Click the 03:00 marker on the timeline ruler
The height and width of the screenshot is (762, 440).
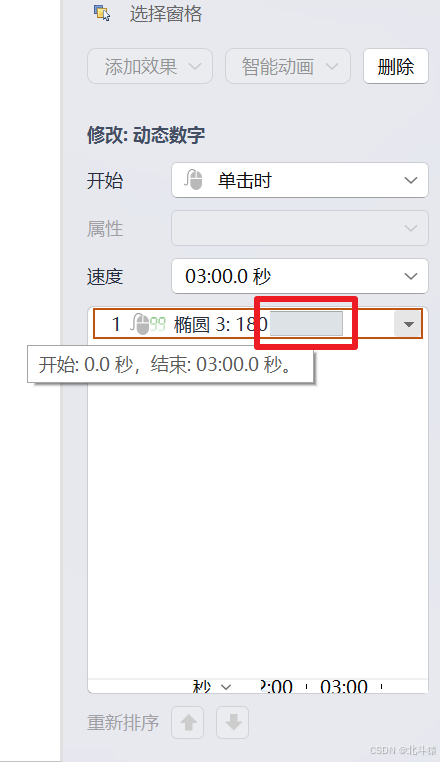click(x=344, y=687)
